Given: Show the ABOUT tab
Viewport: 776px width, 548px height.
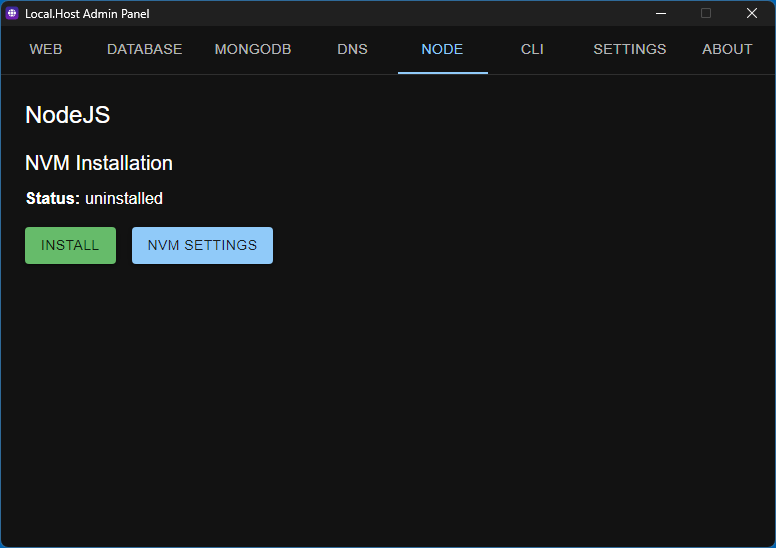Looking at the screenshot, I should 727,50.
